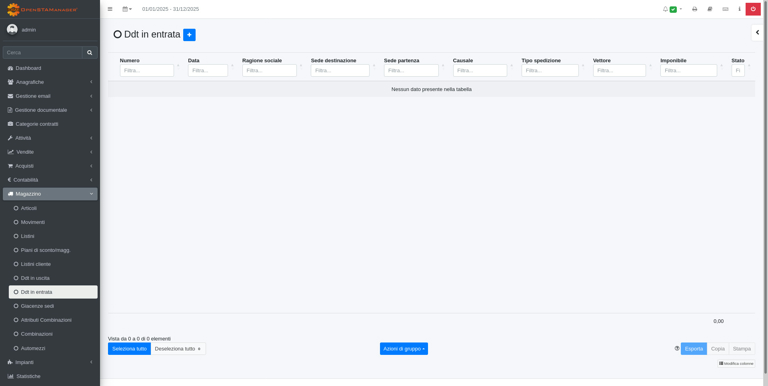This screenshot has width=768, height=386.
Task: Open the manual book icon
Action: pos(710,9)
